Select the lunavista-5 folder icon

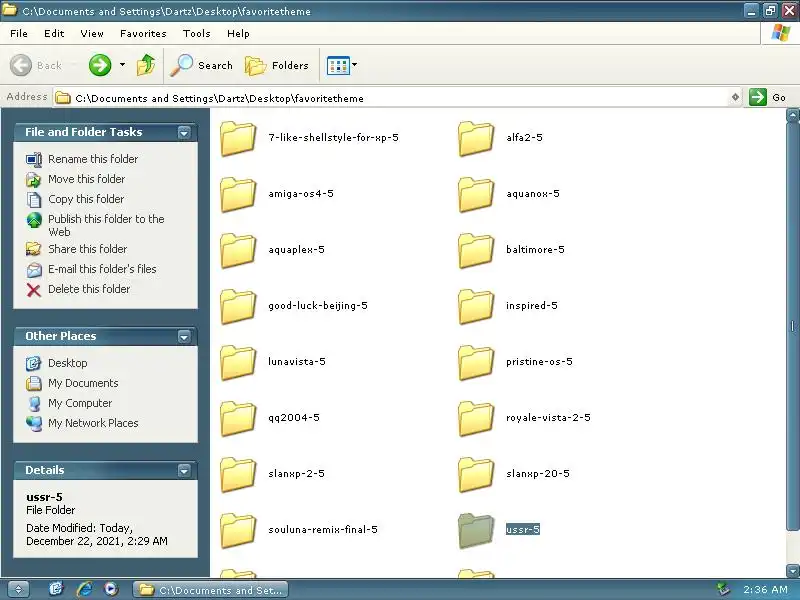[x=238, y=363]
